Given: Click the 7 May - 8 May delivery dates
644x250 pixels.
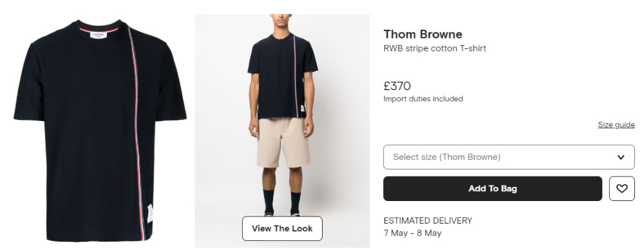Looking at the screenshot, I should (412, 233).
